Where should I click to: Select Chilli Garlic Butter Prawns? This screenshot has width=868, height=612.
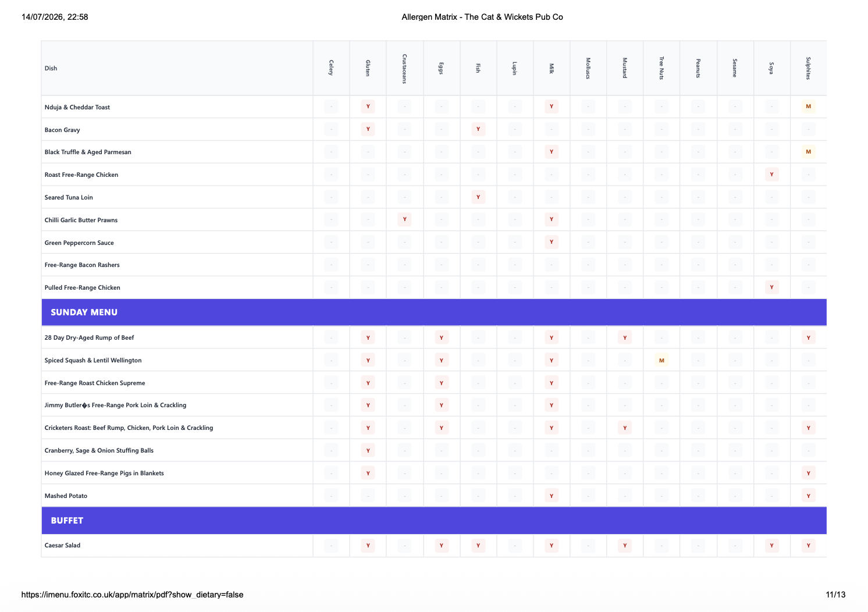81,220
